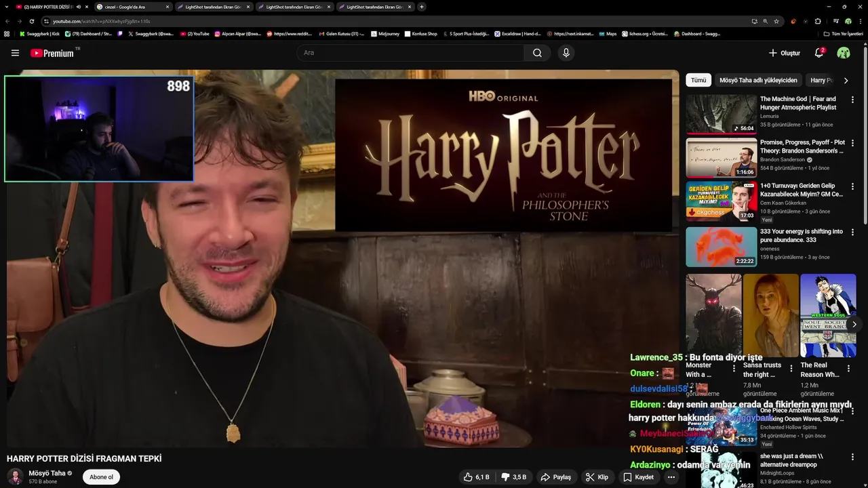Image resolution: width=868 pixels, height=488 pixels.
Task: Focus the Ara search field
Action: 410,53
